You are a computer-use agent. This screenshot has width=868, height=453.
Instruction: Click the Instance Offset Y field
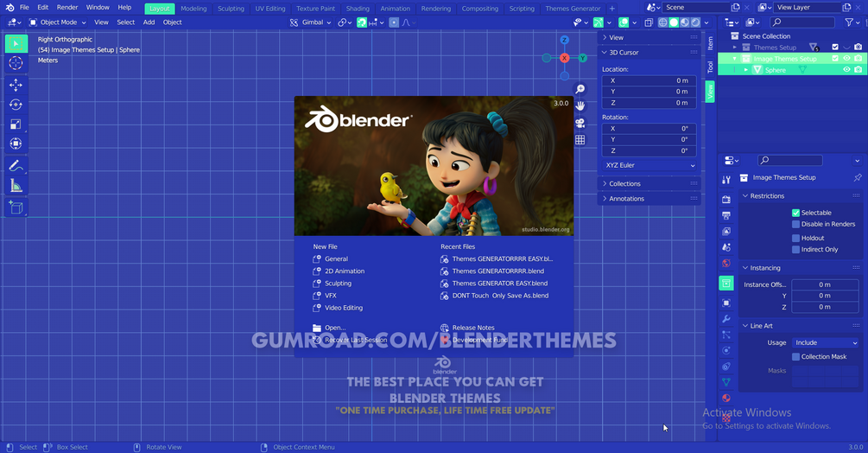(x=825, y=296)
